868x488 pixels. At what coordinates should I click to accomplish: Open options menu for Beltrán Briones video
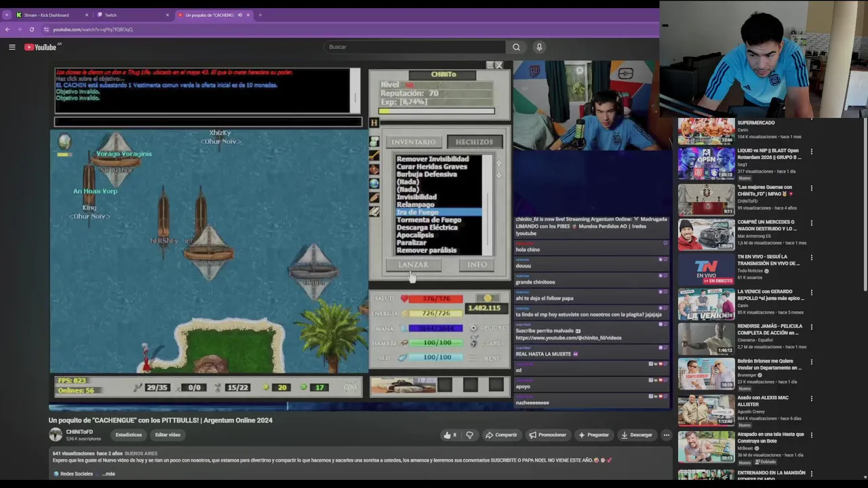click(812, 362)
